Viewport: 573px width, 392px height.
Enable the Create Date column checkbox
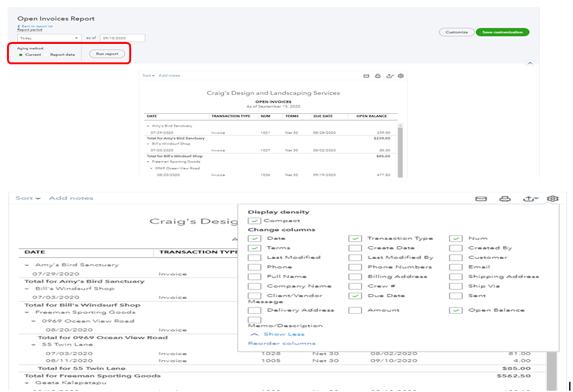(x=355, y=248)
